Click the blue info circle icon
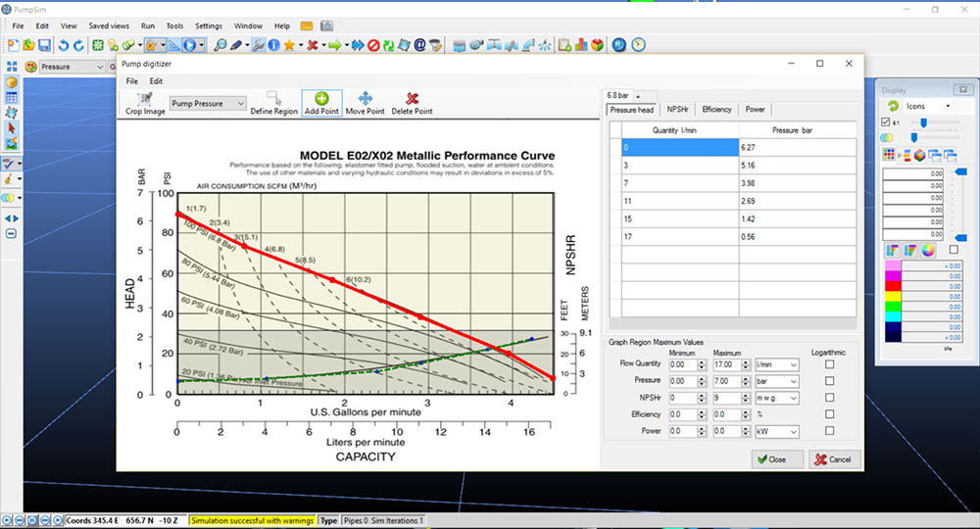Image resolution: width=980 pixels, height=529 pixels. click(x=273, y=45)
